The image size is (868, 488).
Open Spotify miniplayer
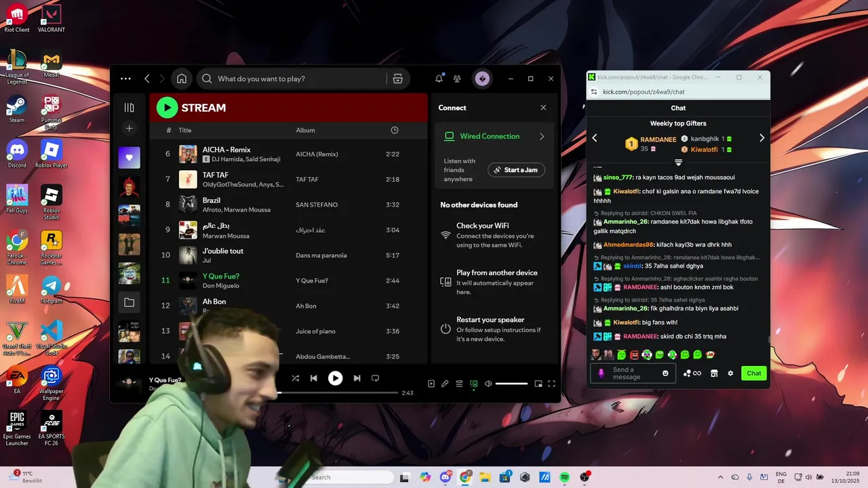pyautogui.click(x=538, y=384)
